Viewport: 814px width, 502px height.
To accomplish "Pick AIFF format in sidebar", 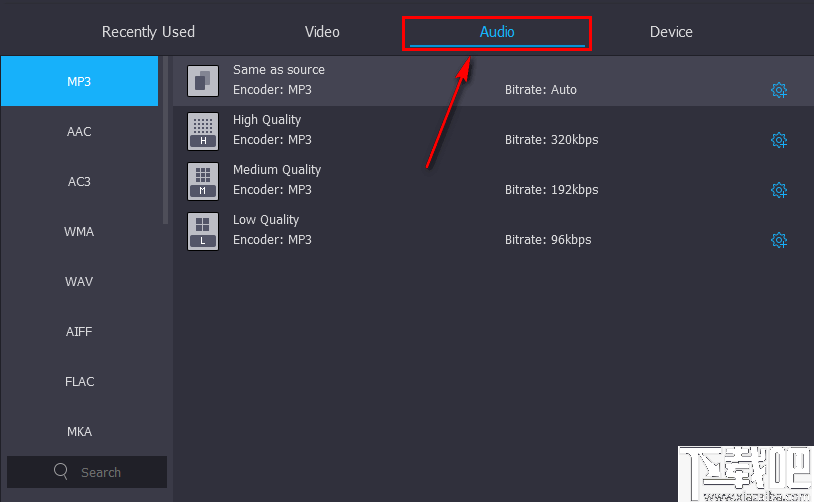I will (x=79, y=332).
